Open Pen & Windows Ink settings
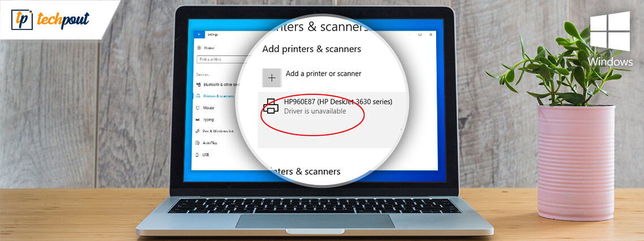 (x=215, y=131)
